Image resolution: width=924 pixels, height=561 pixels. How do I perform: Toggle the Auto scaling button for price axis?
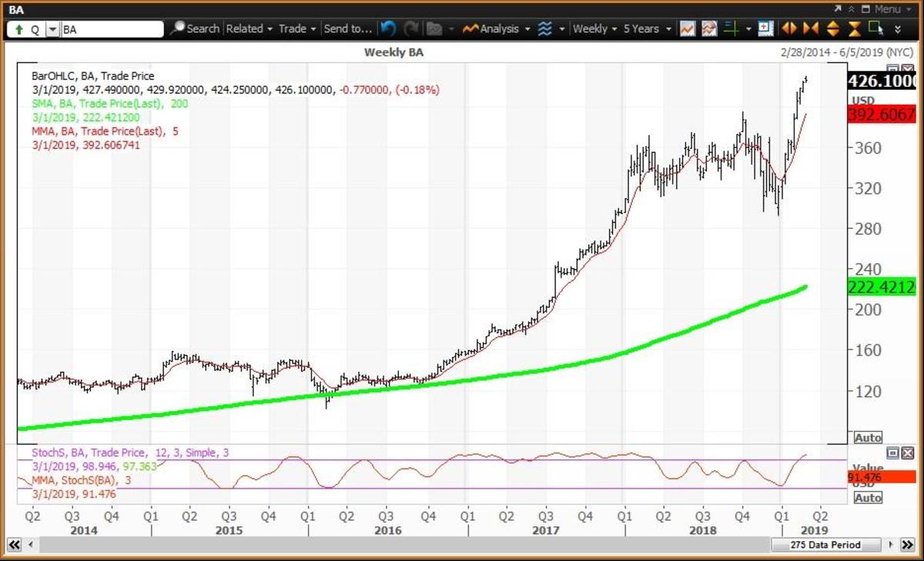tap(868, 437)
